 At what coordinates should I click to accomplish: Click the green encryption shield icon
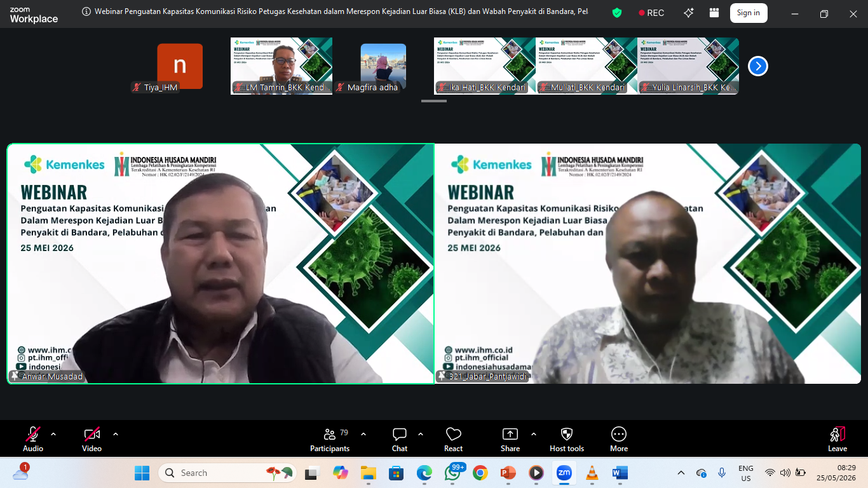tap(617, 13)
